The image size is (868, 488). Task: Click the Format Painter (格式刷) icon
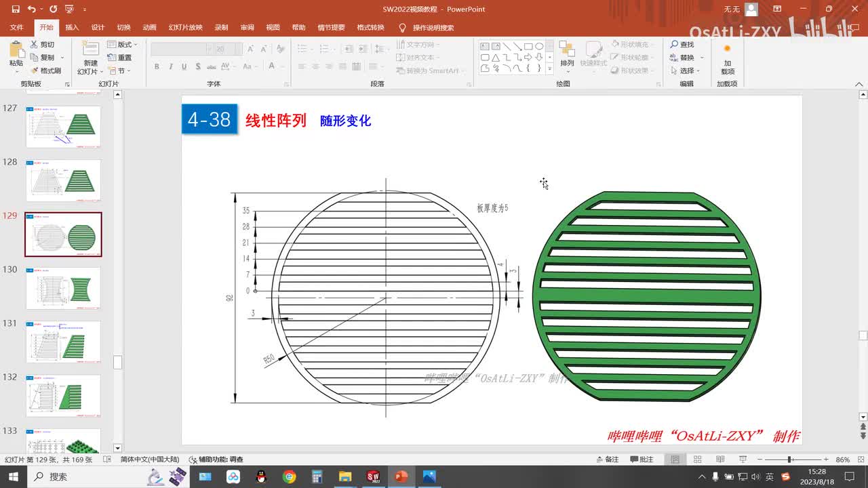(35, 70)
